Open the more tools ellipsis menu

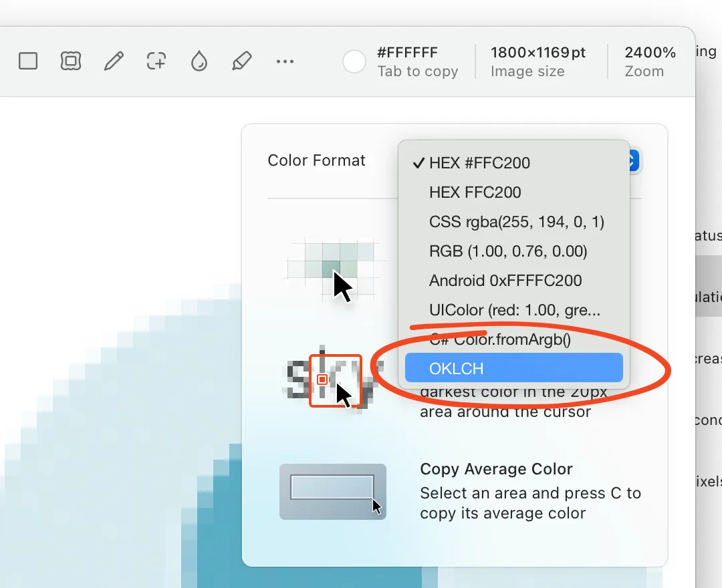click(285, 61)
